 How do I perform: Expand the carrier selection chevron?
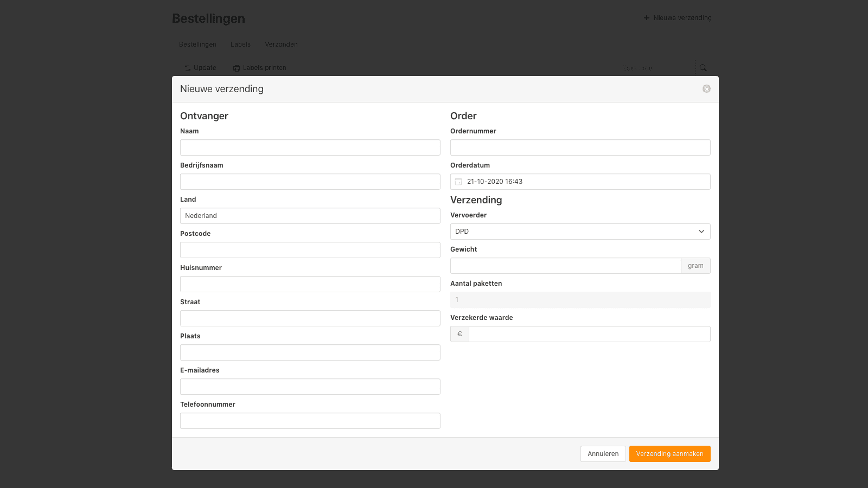coord(700,231)
